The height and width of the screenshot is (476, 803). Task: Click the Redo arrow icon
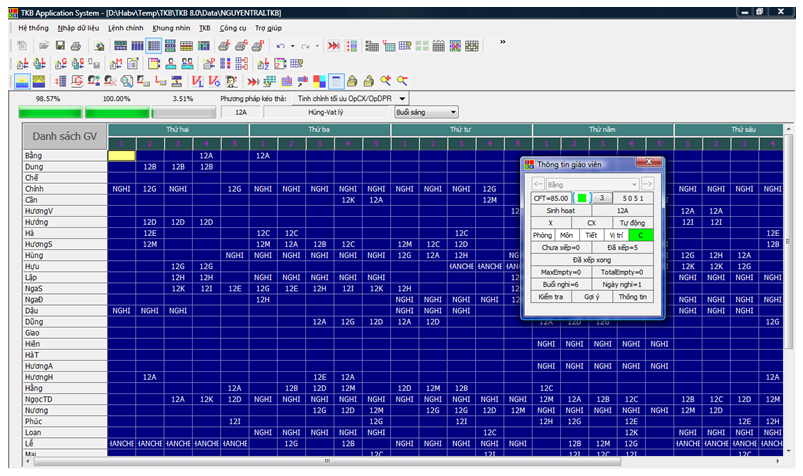pyautogui.click(x=305, y=46)
